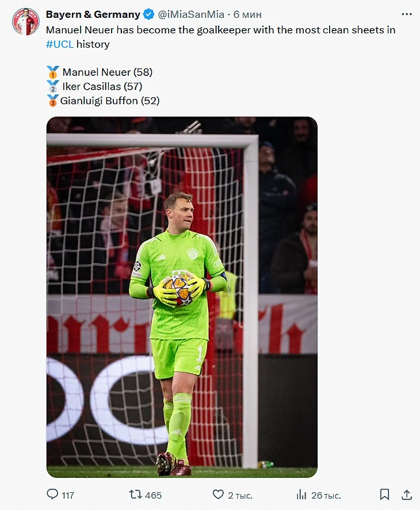The width and height of the screenshot is (420, 510).
Task: Expand the three-dot more options menu
Action: [407, 14]
